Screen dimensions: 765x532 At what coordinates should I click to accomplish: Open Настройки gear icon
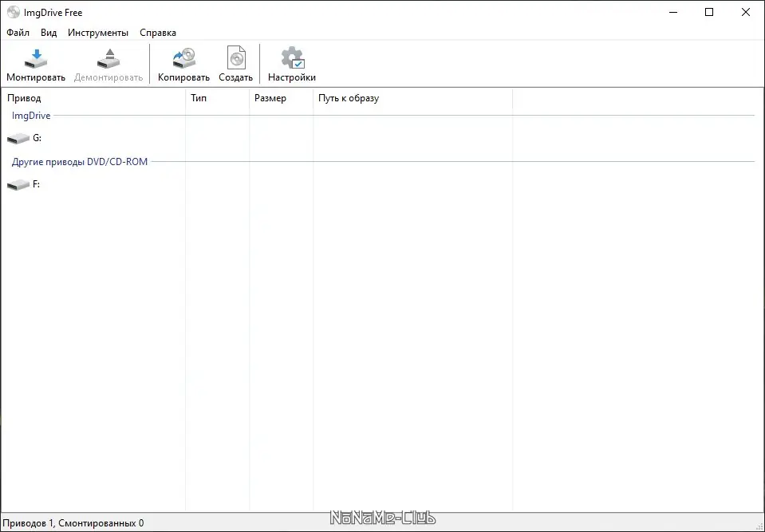292,58
